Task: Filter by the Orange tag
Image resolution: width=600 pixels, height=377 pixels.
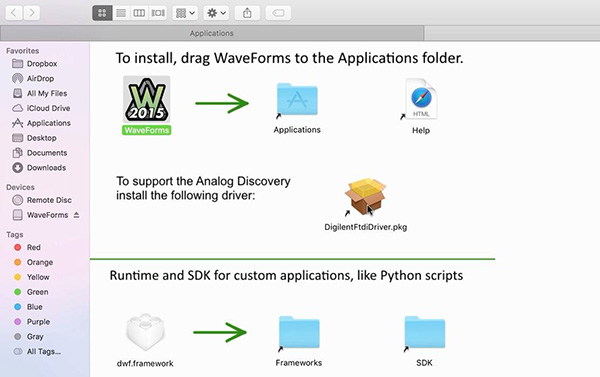Action: coord(39,263)
